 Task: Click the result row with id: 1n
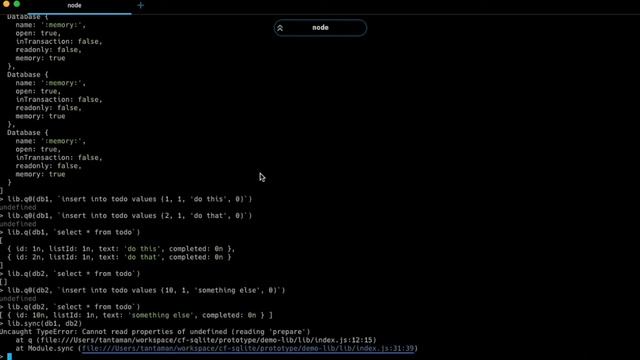point(121,249)
